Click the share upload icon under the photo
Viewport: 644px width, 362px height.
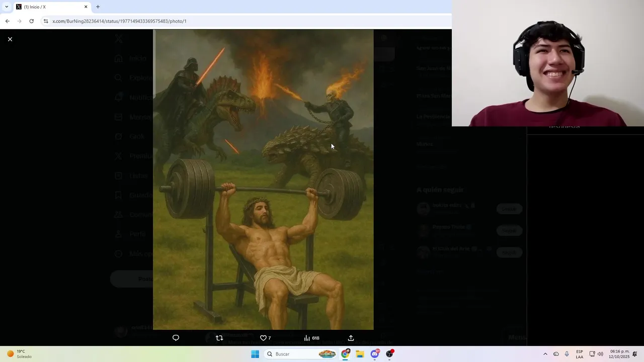click(351, 338)
